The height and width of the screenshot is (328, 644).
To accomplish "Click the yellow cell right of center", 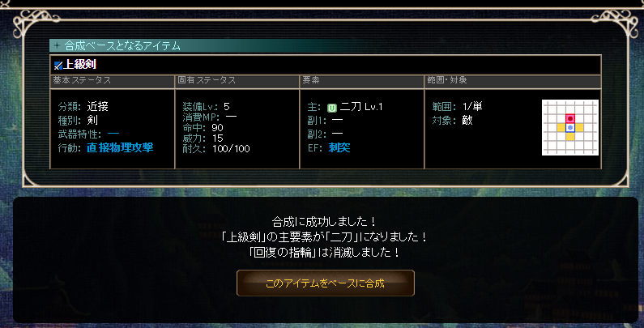I will click(x=579, y=128).
